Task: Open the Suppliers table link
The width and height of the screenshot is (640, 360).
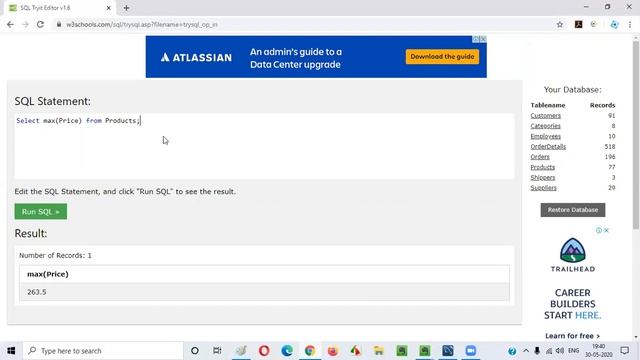Action: (x=543, y=187)
